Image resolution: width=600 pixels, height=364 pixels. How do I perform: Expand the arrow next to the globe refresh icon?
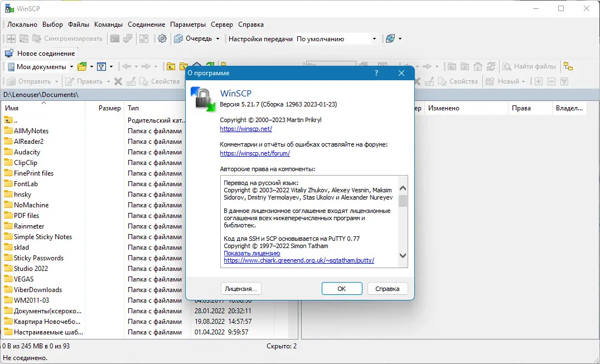[400, 38]
